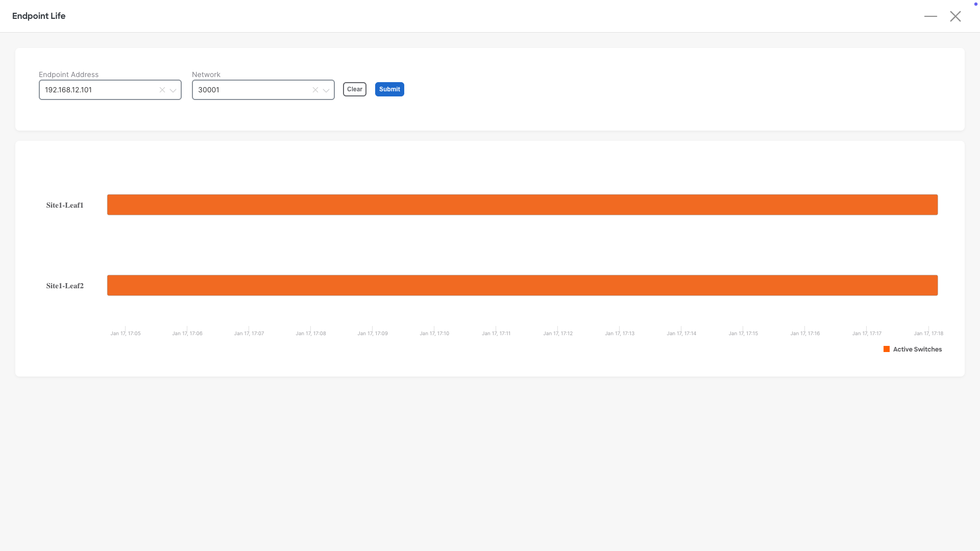Click the Site1-Leaf1 row label

pos(65,205)
